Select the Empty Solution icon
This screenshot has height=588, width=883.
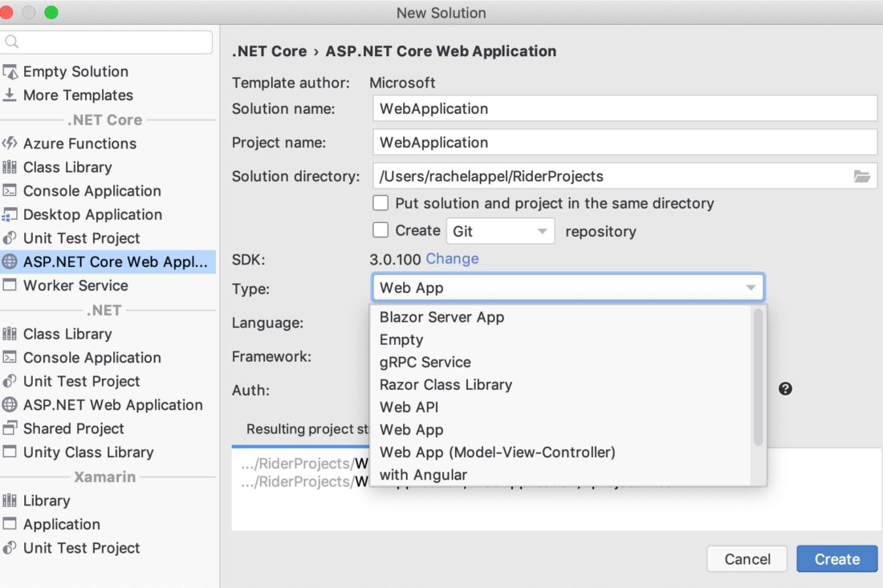pyautogui.click(x=10, y=72)
